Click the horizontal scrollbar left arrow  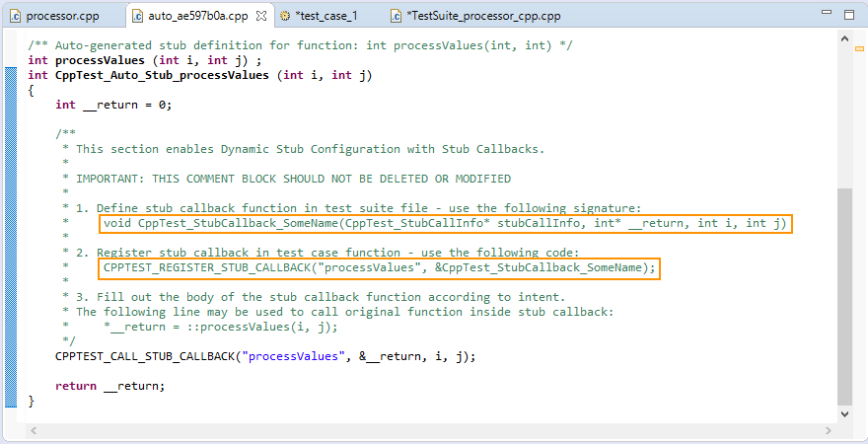point(34,430)
